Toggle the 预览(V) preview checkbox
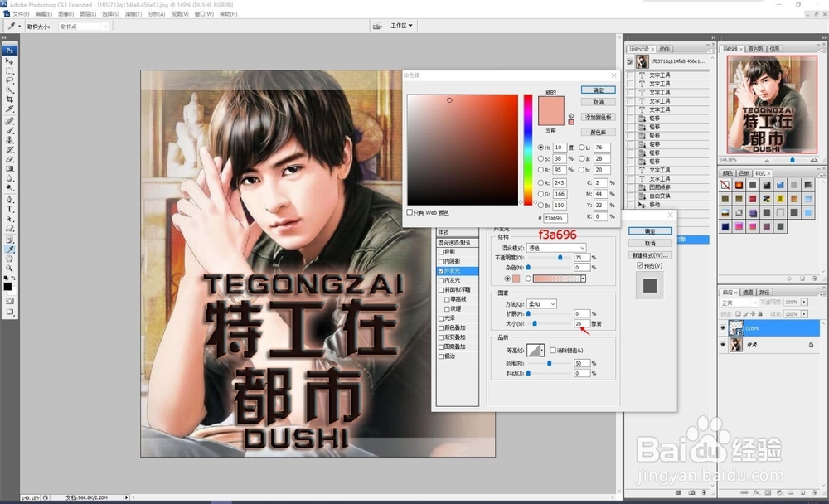The height and width of the screenshot is (504, 829). click(640, 265)
